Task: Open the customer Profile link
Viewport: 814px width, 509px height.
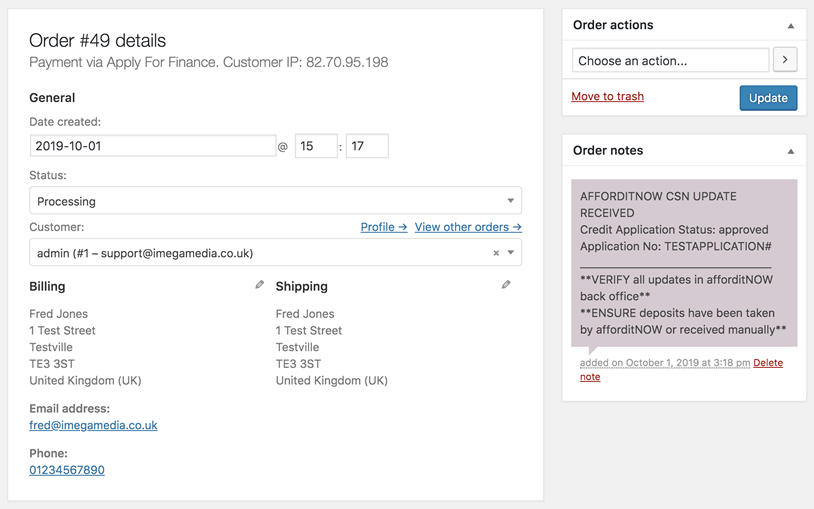Action: [384, 227]
